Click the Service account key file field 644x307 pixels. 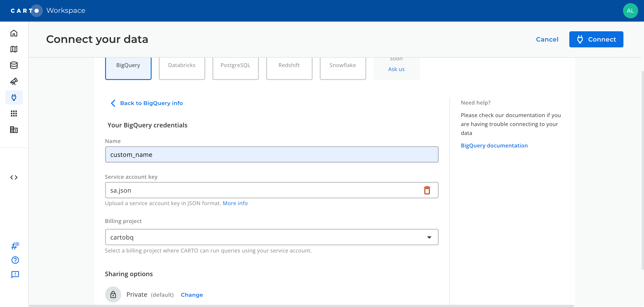[271, 190]
